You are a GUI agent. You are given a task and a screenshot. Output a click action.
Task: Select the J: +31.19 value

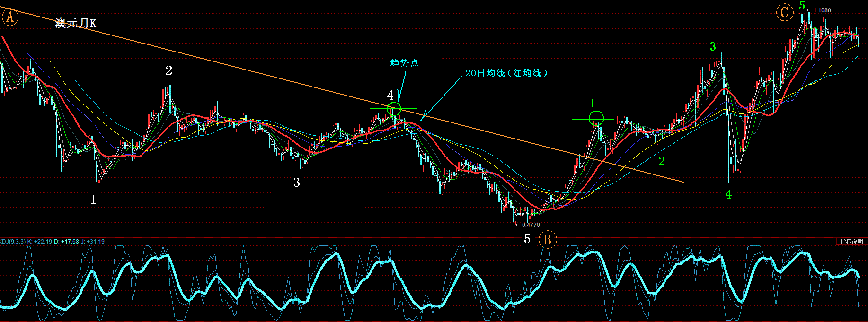coord(93,242)
